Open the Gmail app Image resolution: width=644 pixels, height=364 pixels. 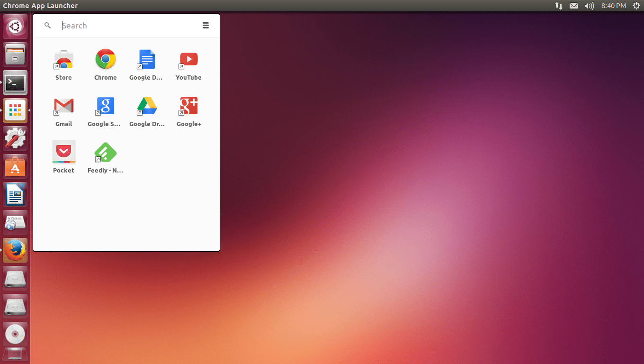coord(63,106)
